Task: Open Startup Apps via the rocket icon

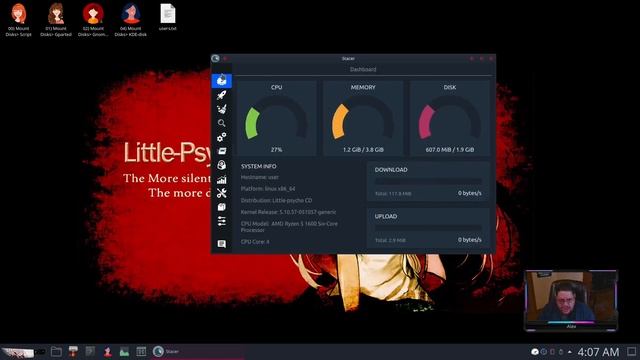Action: tap(222, 95)
